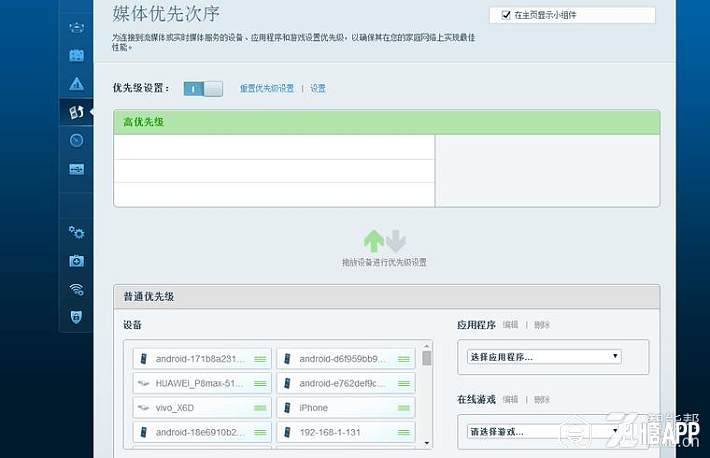Click 删除 link beside 应用程序

point(542,325)
